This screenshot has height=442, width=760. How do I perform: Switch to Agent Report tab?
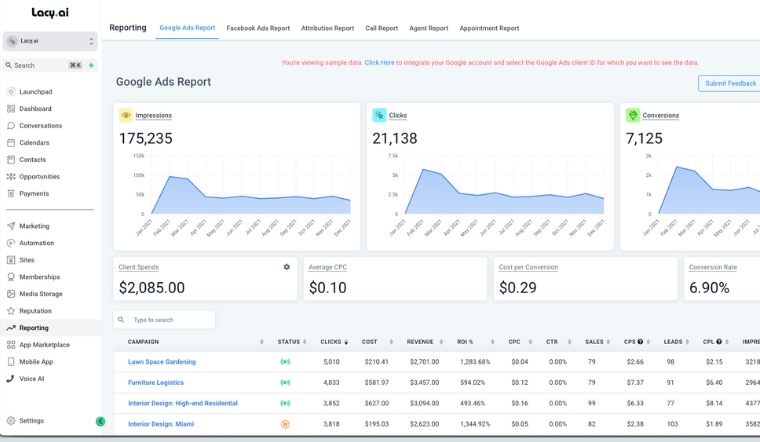[x=428, y=28]
